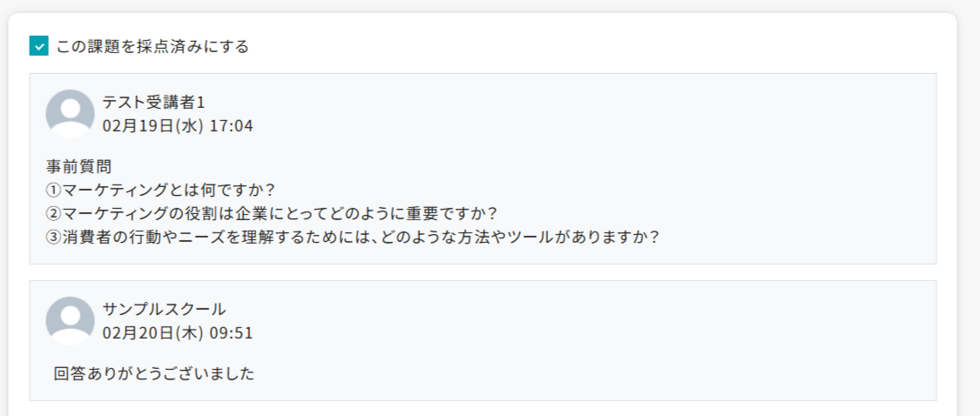Click the circled number ② marker
Screen dimensions: 980x416
[53, 213]
